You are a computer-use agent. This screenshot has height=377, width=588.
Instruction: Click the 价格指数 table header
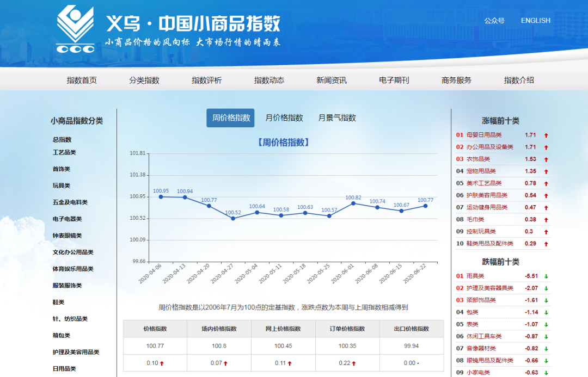(x=155, y=329)
